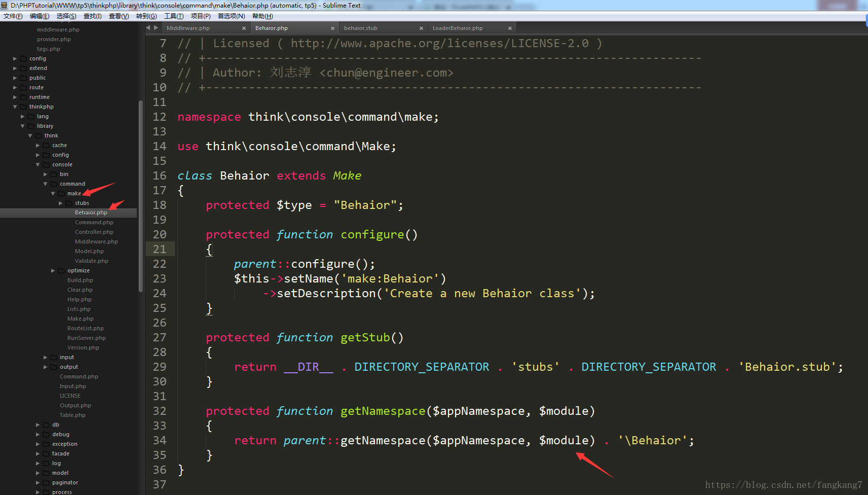
Task: Expand the extend folder in sidebar
Action: [x=15, y=68]
